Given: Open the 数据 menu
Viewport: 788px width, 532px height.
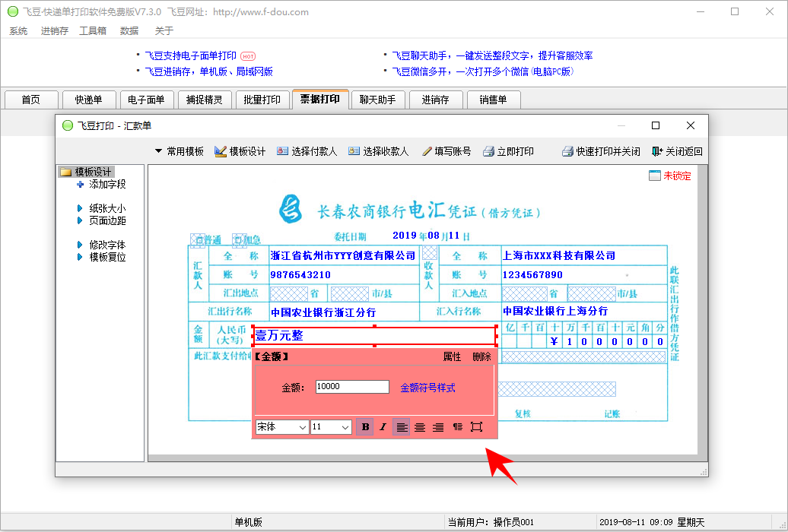Looking at the screenshot, I should [129, 30].
